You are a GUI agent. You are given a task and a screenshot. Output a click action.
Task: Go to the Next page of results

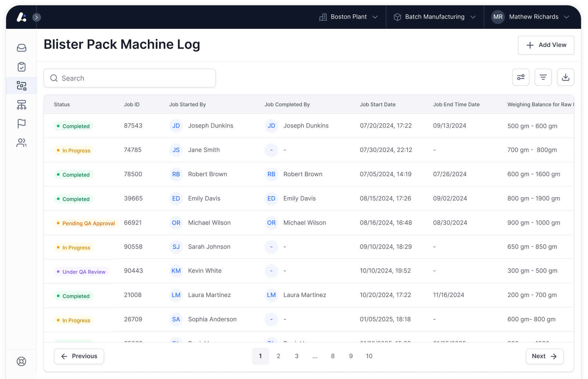pyautogui.click(x=545, y=356)
